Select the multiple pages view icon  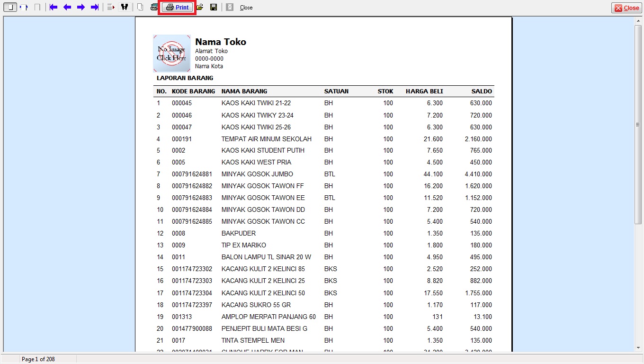coord(140,7)
